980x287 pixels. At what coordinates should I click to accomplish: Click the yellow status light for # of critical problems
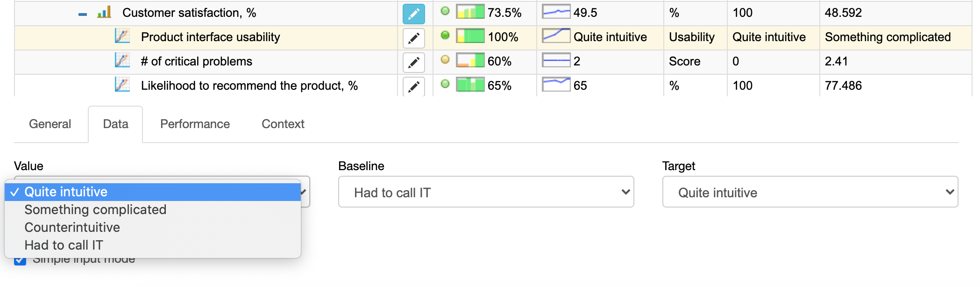tap(445, 60)
